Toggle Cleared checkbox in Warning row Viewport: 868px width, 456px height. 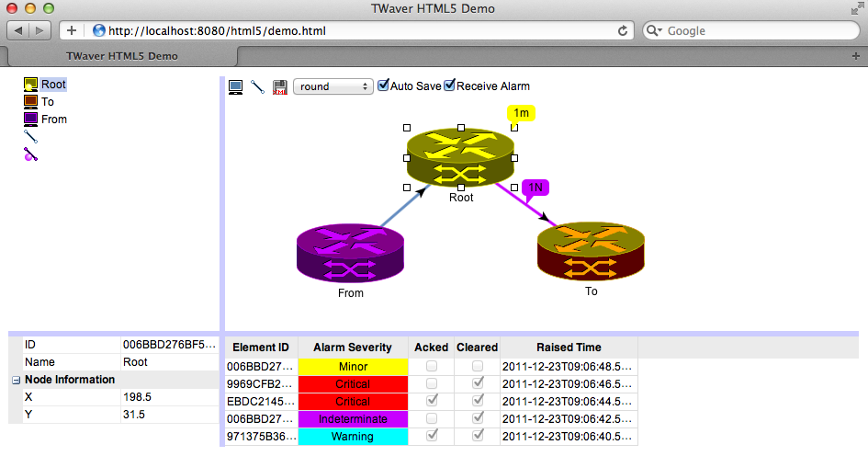[478, 436]
